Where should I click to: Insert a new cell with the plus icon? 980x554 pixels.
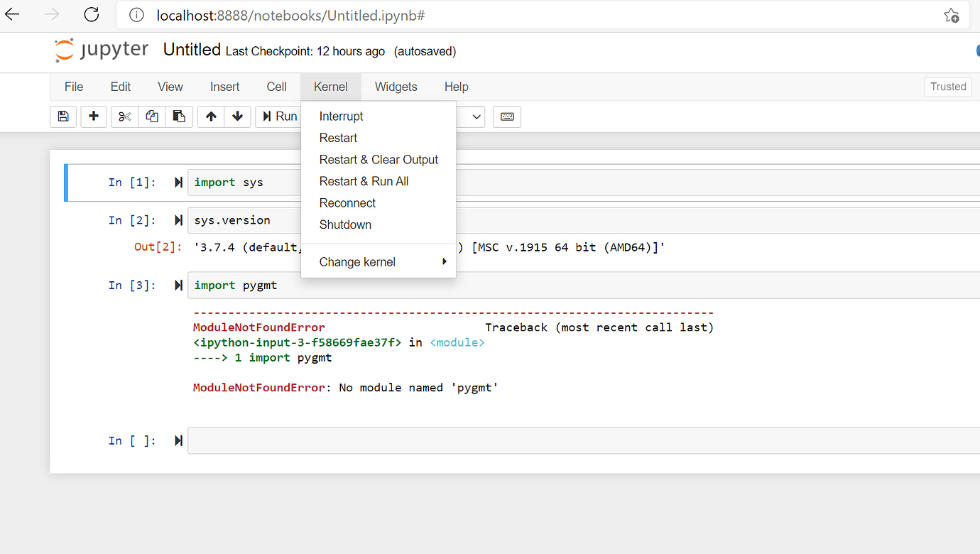(93, 116)
